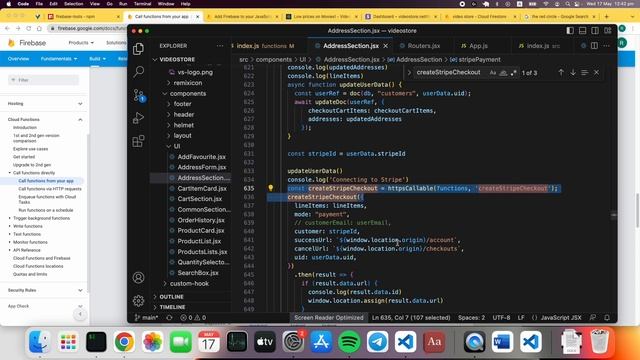Open Explorer more actions ellipsis
Screen dimensions: 640x360
(x=220, y=46)
